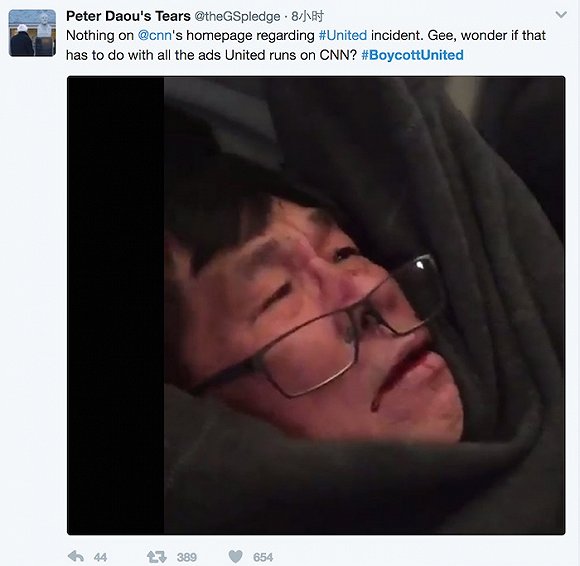Viewport: 580px width, 566px height.
Task: Retweet this post with the retweet icon
Action: coord(156,556)
